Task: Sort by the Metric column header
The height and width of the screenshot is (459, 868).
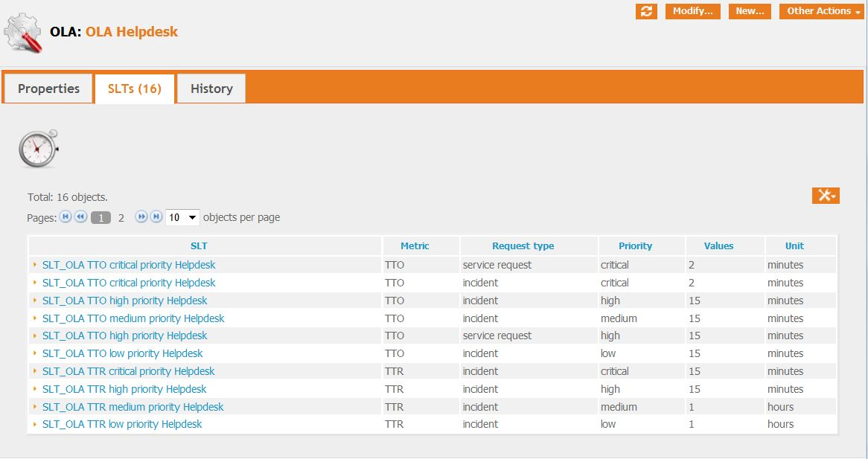Action: point(415,246)
